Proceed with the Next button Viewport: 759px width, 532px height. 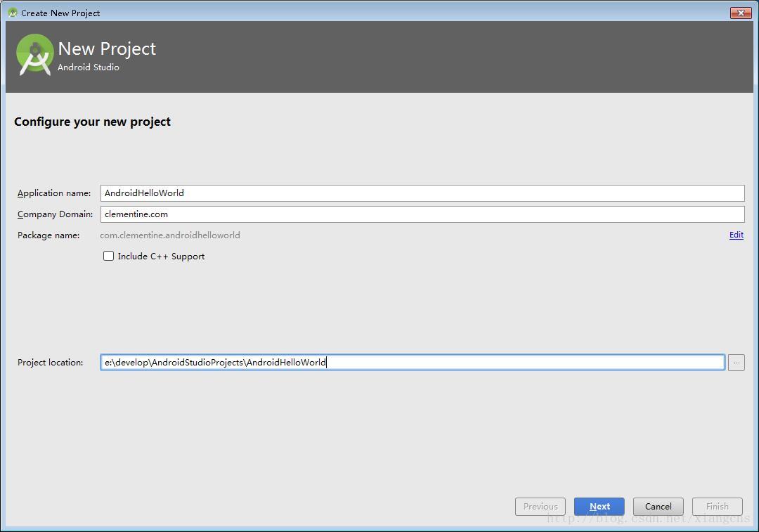point(599,506)
